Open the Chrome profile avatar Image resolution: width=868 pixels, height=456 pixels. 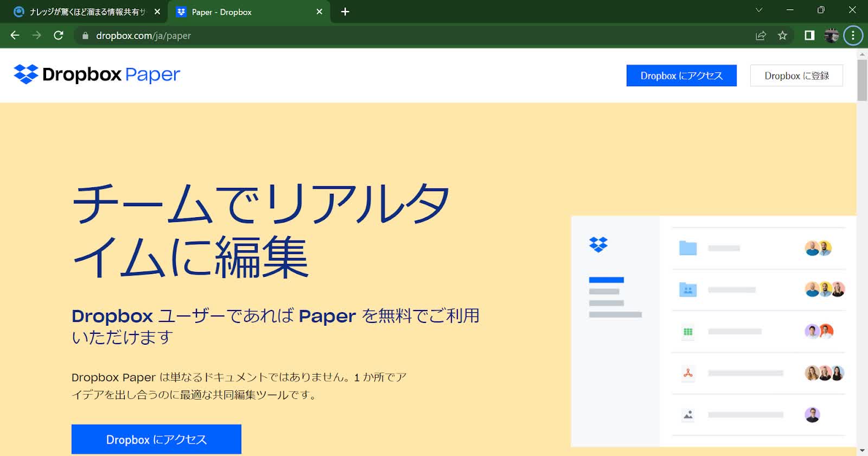point(831,36)
